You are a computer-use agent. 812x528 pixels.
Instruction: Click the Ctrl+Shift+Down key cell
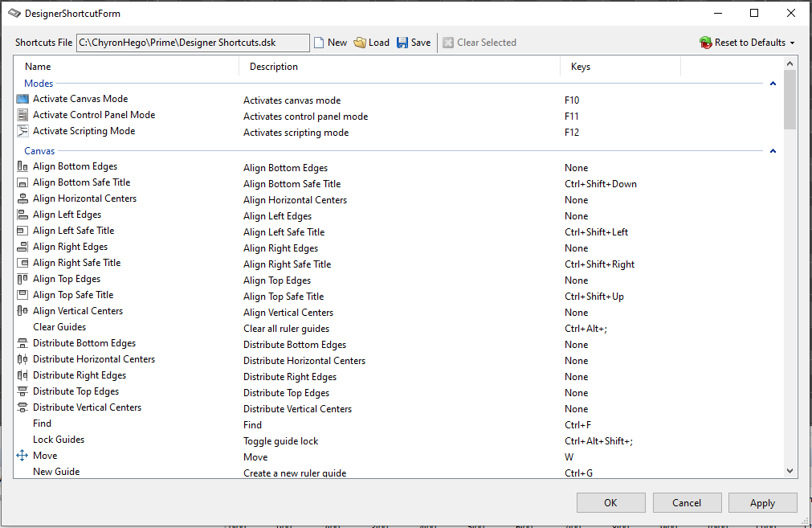click(x=601, y=184)
